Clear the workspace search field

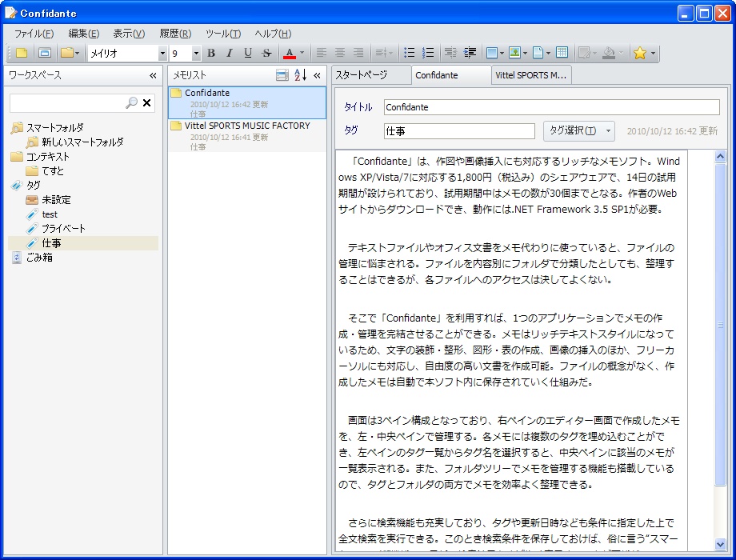[146, 102]
